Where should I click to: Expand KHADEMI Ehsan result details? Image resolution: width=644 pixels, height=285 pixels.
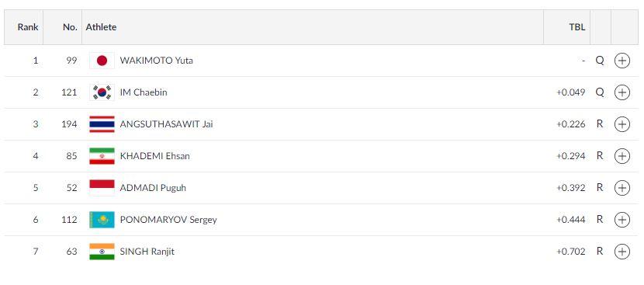[621, 156]
